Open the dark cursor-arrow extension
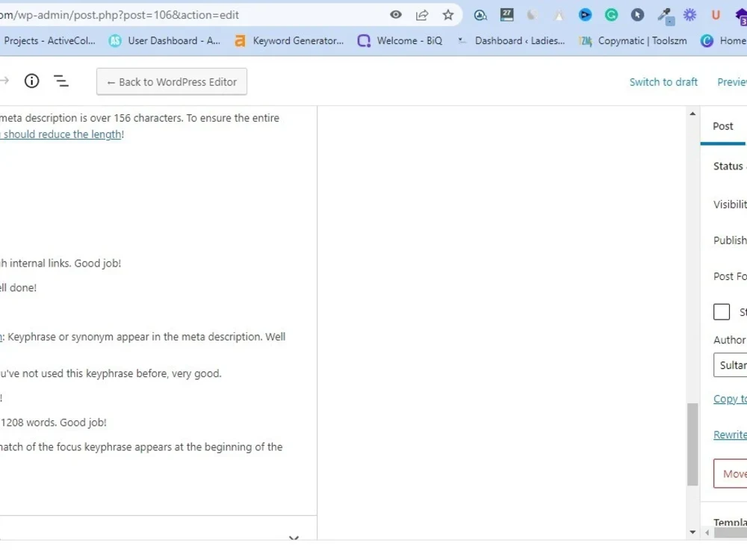Screen dimensions: 747x560 pos(637,15)
